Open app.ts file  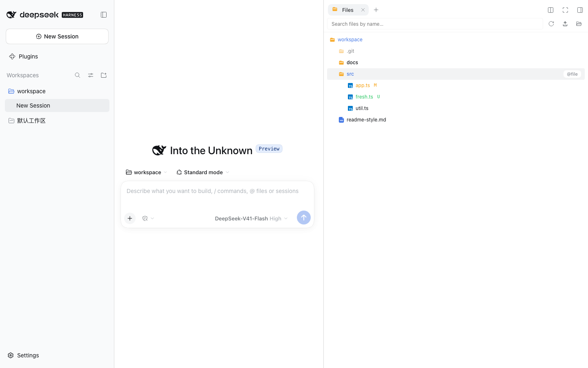coord(456,85)
